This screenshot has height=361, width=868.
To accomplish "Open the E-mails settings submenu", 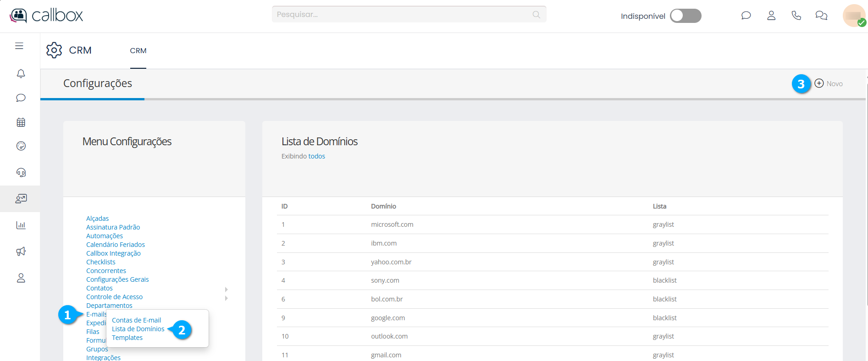I will pyautogui.click(x=96, y=314).
